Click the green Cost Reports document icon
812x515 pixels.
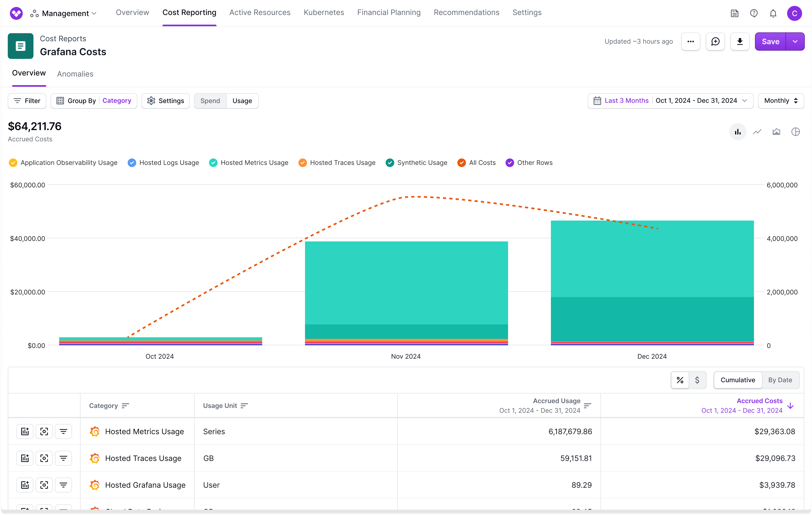click(x=21, y=46)
